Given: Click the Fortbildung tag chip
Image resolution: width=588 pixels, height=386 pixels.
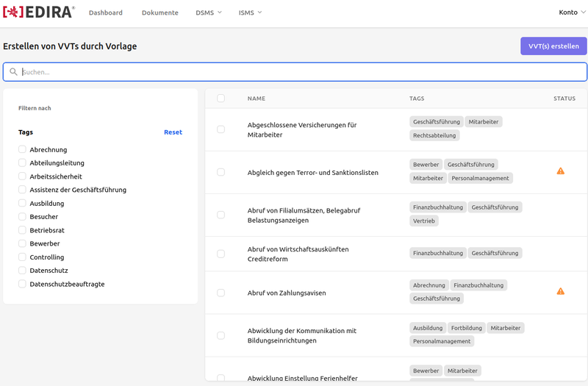Looking at the screenshot, I should tap(466, 328).
